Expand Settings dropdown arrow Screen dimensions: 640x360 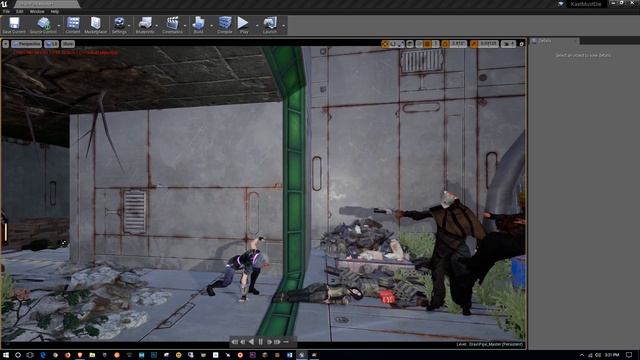point(129,26)
